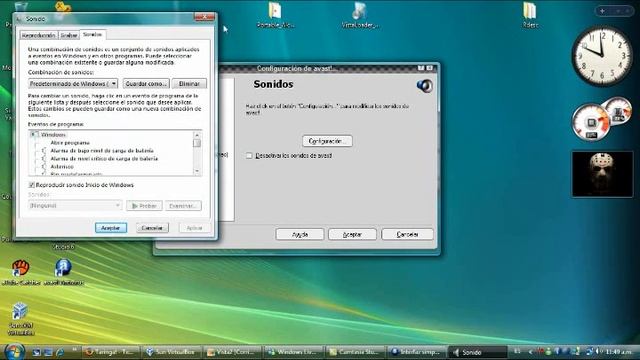Click events list scrollbar up arrow
The height and width of the screenshot is (360, 640).
pos(197,135)
